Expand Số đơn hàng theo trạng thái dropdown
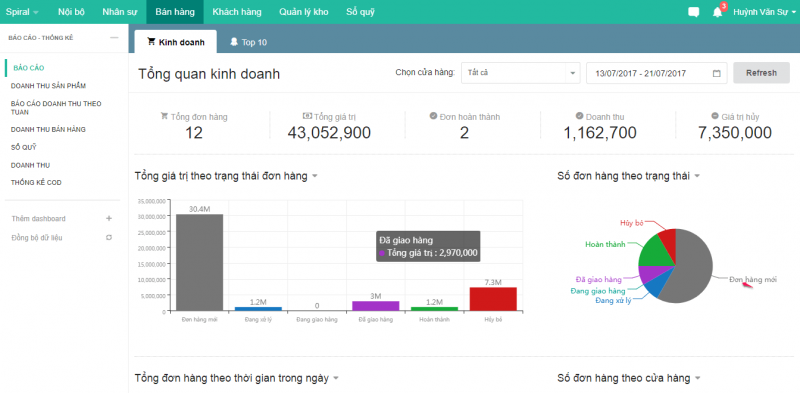The image size is (800, 393). point(697,176)
